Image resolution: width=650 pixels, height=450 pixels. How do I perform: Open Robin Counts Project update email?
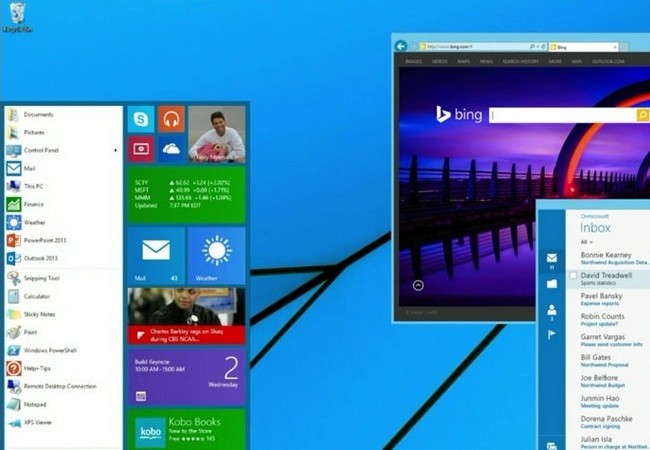tap(608, 319)
